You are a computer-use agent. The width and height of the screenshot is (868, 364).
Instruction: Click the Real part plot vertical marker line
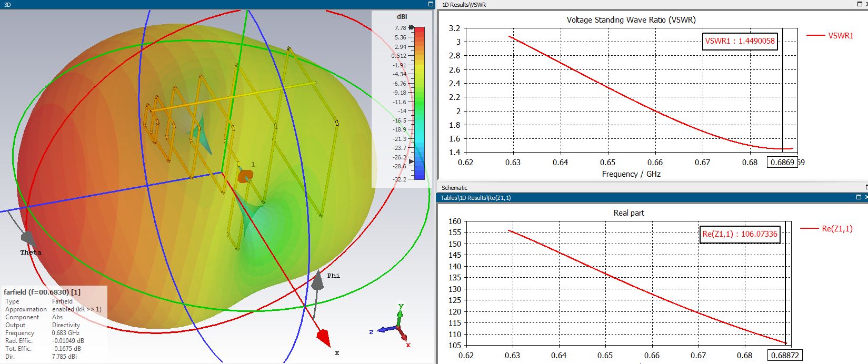click(x=785, y=283)
